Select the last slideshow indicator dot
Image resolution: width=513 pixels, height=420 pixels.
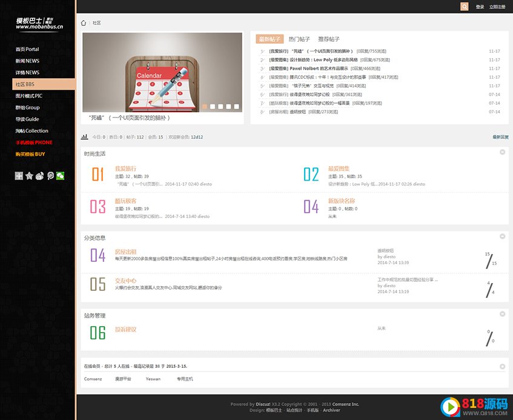237,107
